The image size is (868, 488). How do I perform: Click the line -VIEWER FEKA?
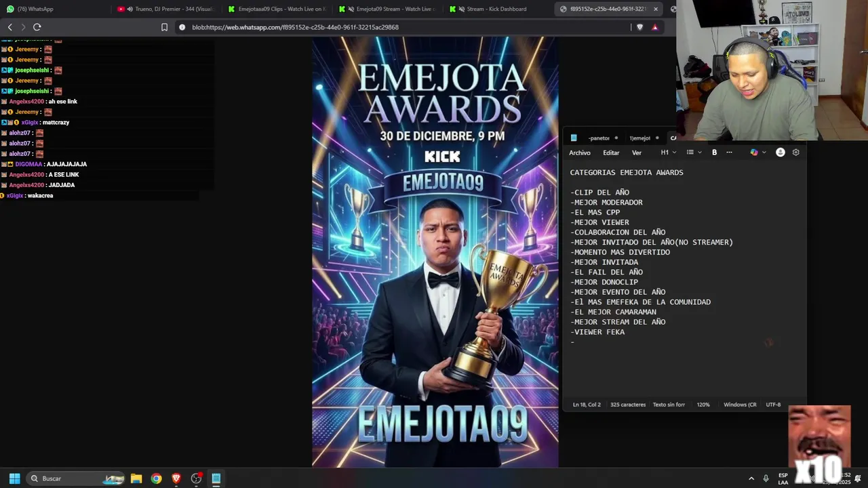pyautogui.click(x=597, y=332)
